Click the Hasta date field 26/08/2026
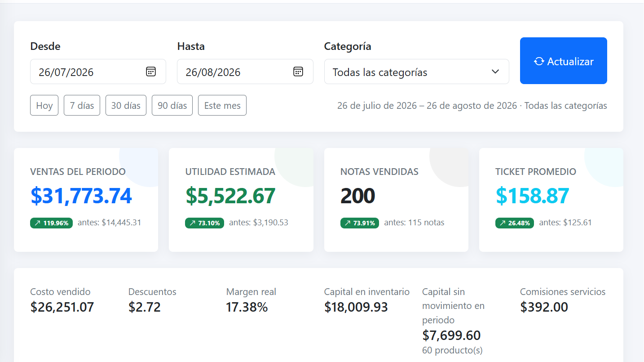This screenshot has height=362, width=644. pyautogui.click(x=245, y=72)
